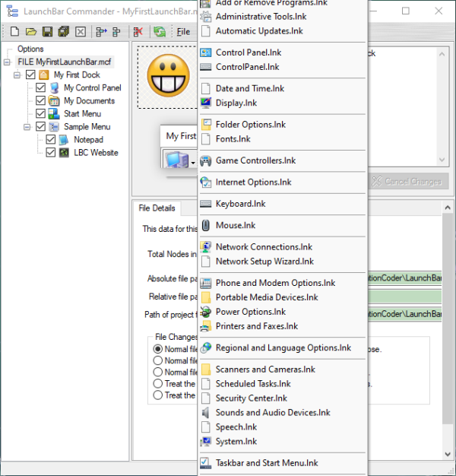Open the File menu
Image resolution: width=456 pixels, height=476 pixels.
click(x=183, y=32)
